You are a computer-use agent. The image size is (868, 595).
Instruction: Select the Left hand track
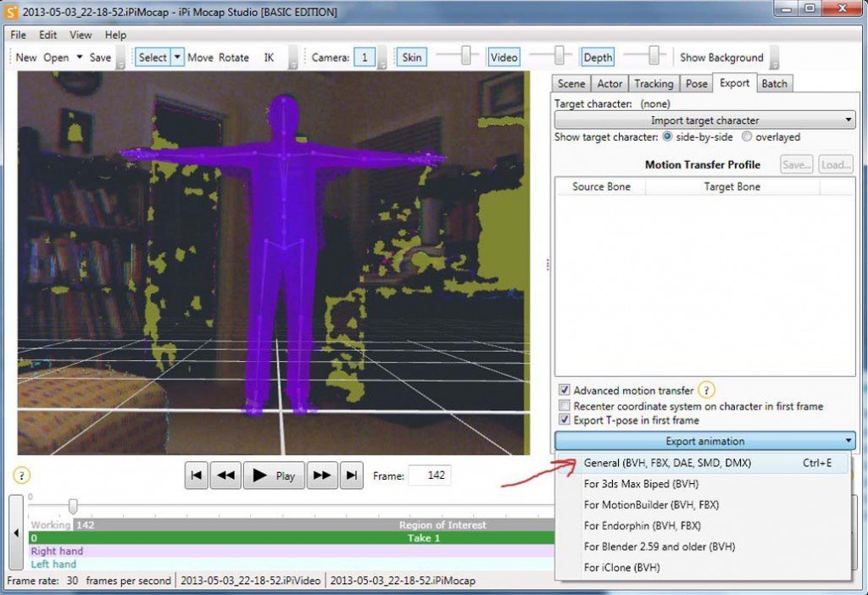click(292, 564)
